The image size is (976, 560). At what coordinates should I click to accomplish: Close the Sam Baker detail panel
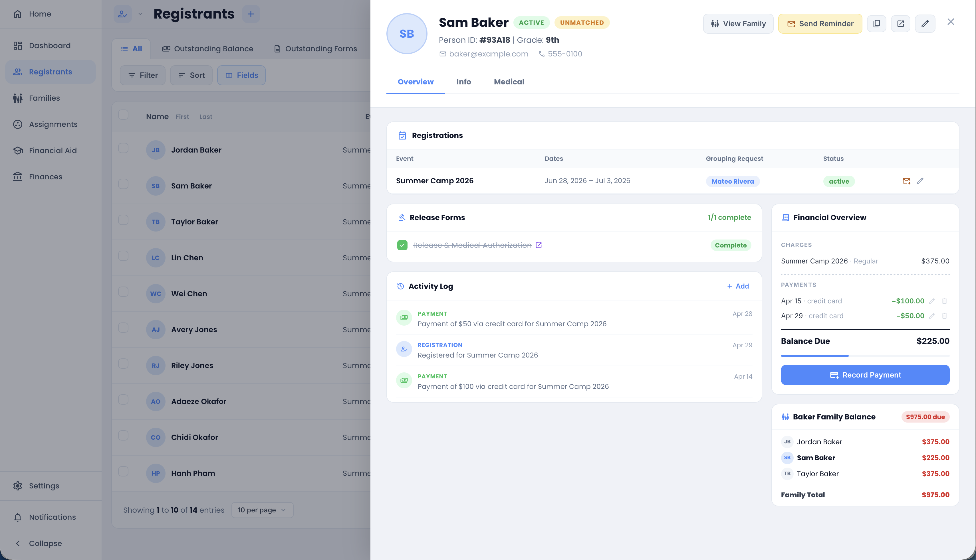[951, 22]
